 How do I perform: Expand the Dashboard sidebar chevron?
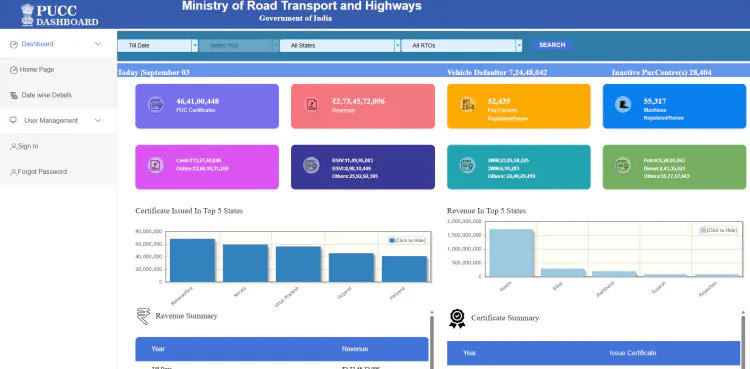(98, 44)
